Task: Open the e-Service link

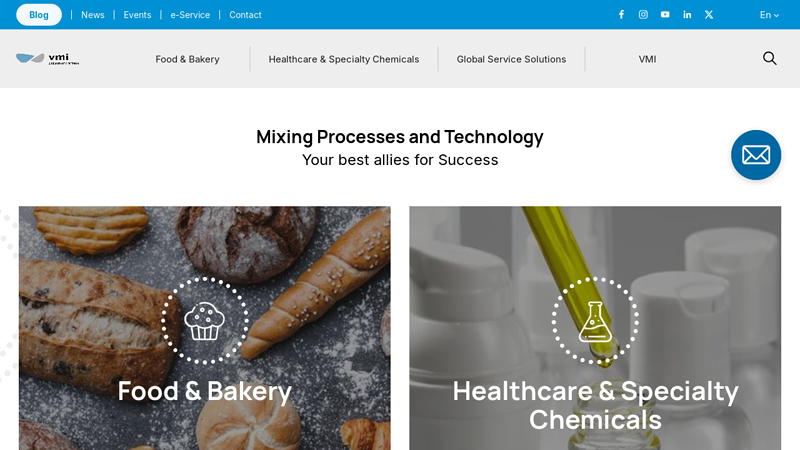Action: 190,15
